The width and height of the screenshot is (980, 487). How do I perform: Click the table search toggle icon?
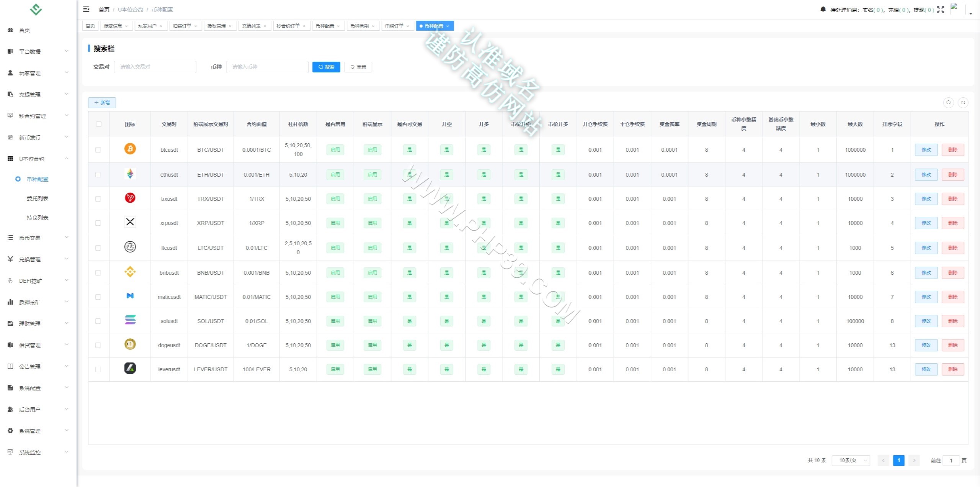tap(948, 102)
